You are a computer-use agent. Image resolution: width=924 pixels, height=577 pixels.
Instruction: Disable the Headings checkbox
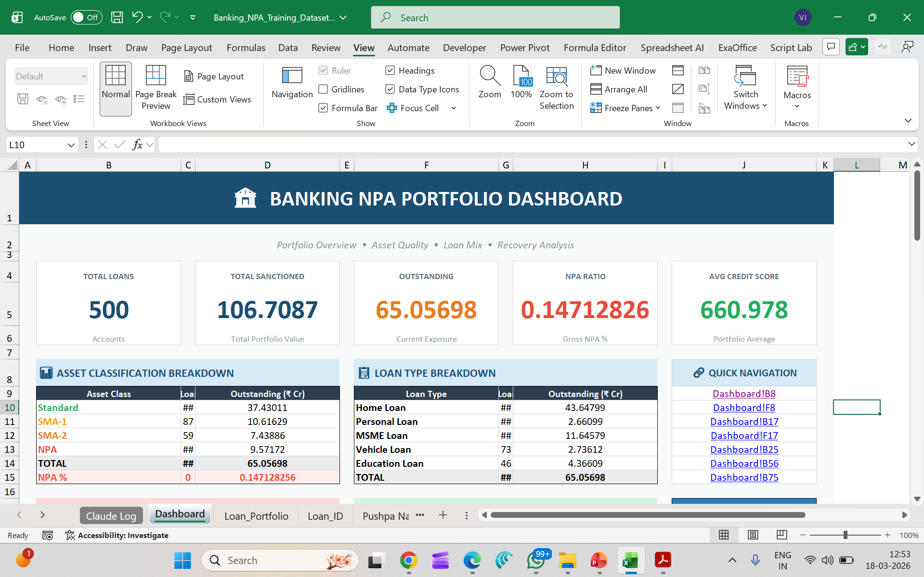click(390, 70)
